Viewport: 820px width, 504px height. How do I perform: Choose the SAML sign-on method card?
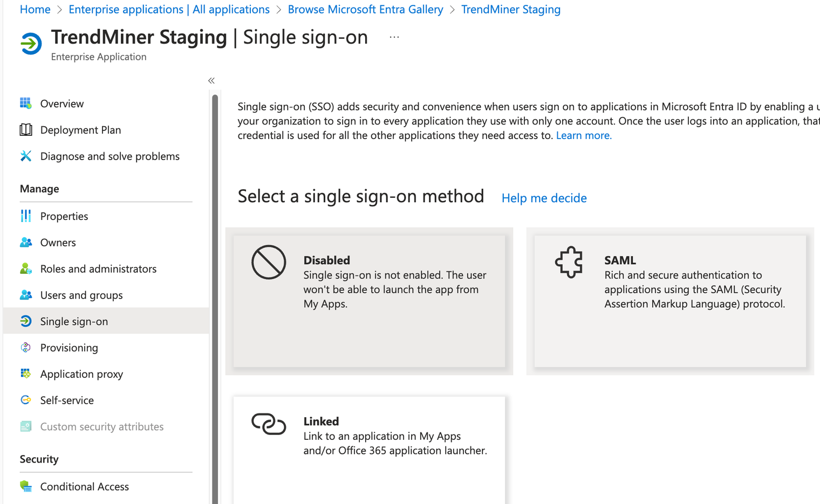click(669, 301)
